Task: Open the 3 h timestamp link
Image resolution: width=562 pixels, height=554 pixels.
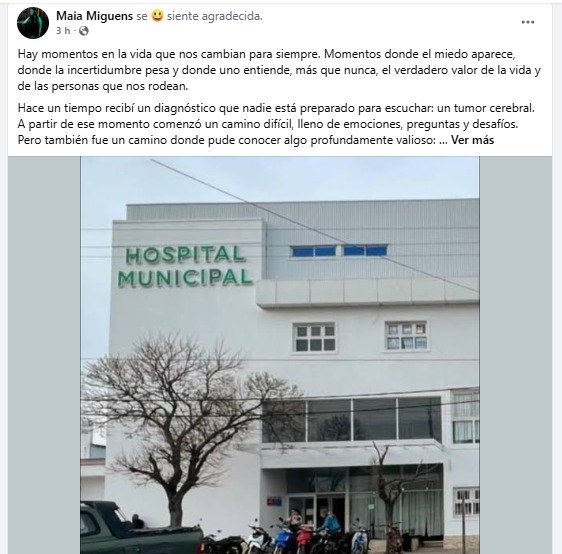Action: [63, 31]
